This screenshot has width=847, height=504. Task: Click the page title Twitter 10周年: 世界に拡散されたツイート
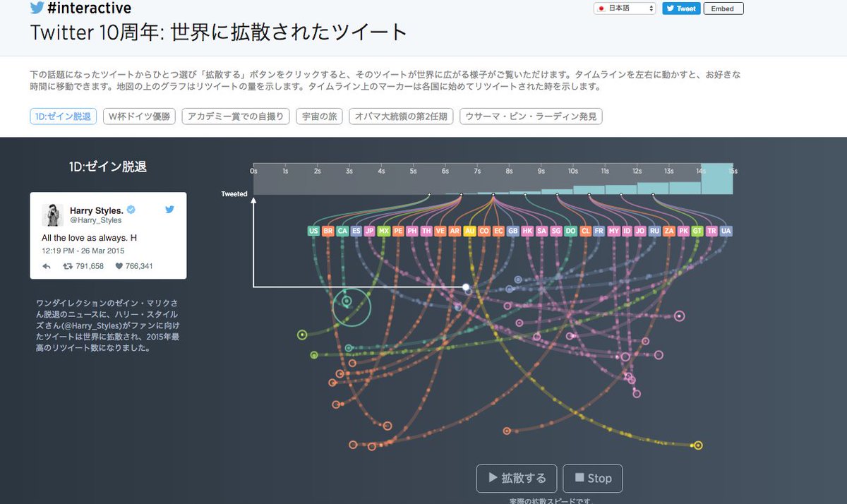[x=219, y=32]
